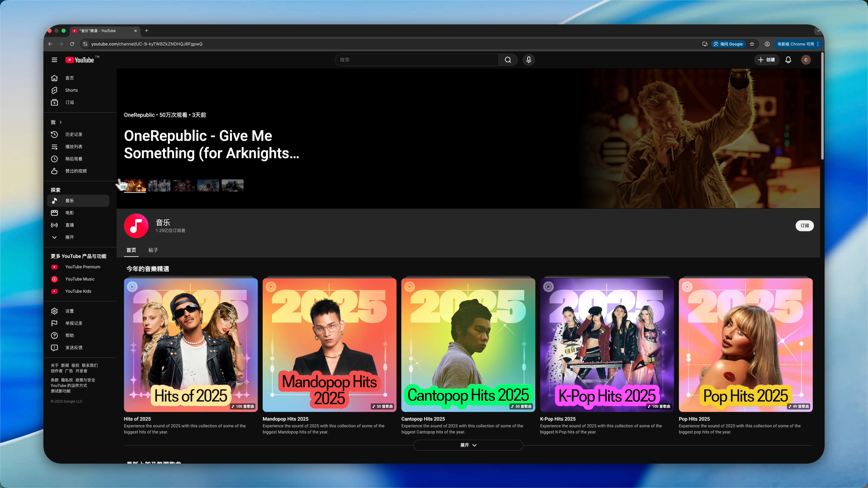Expand the Explore list with 展开

[69, 237]
